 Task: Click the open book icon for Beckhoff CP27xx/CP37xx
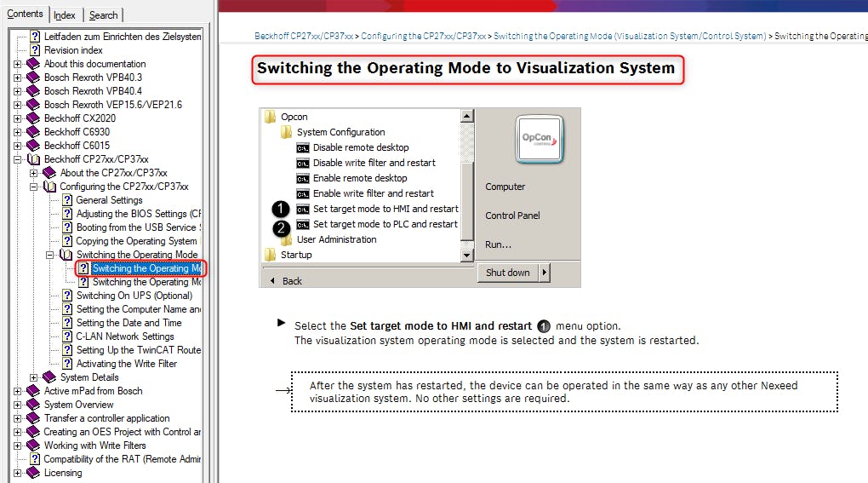pos(34,159)
